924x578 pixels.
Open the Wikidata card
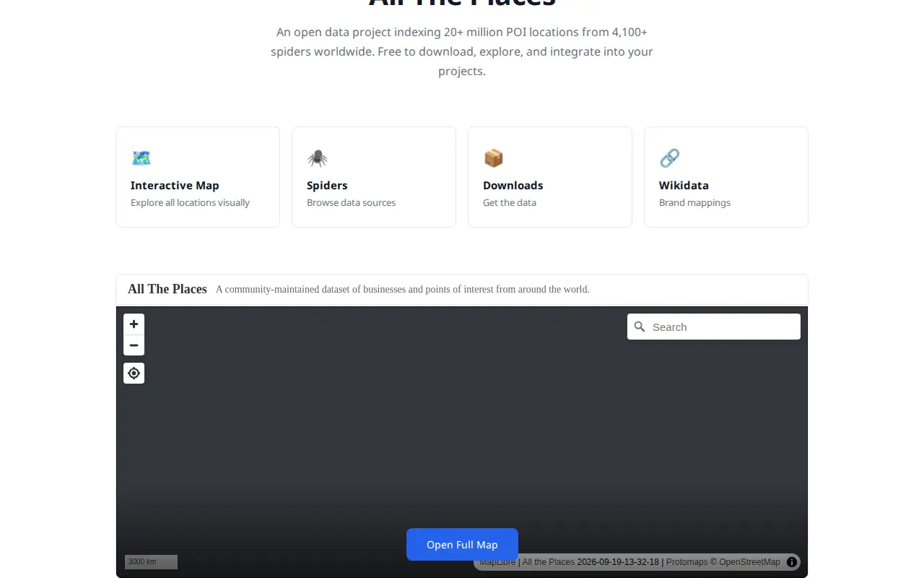[x=726, y=177]
